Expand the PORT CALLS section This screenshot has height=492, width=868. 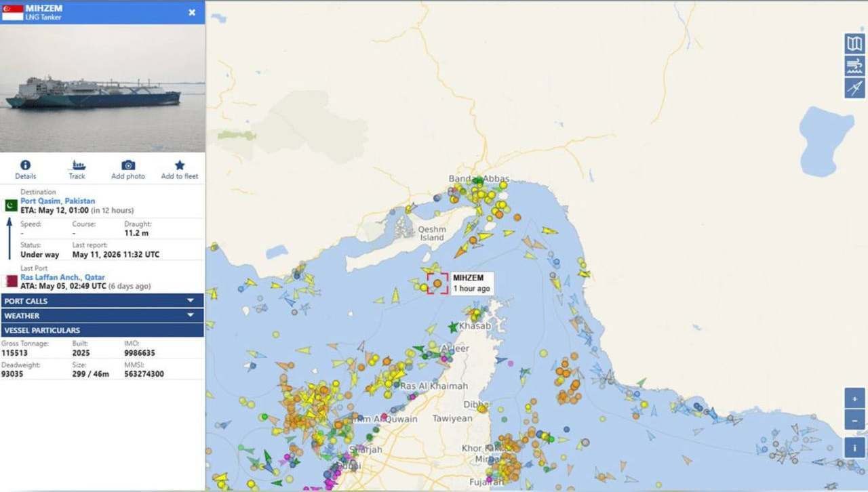point(102,301)
